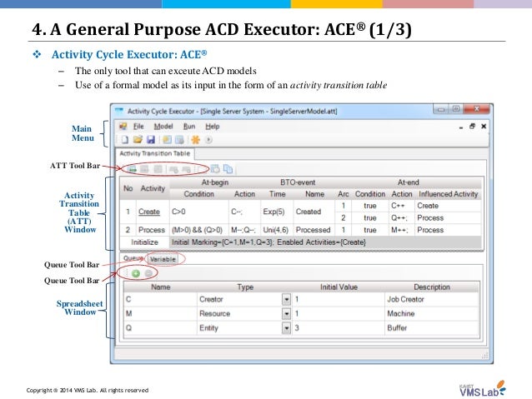Click the queue name cell C
The width and height of the screenshot is (532, 399).
(x=160, y=299)
